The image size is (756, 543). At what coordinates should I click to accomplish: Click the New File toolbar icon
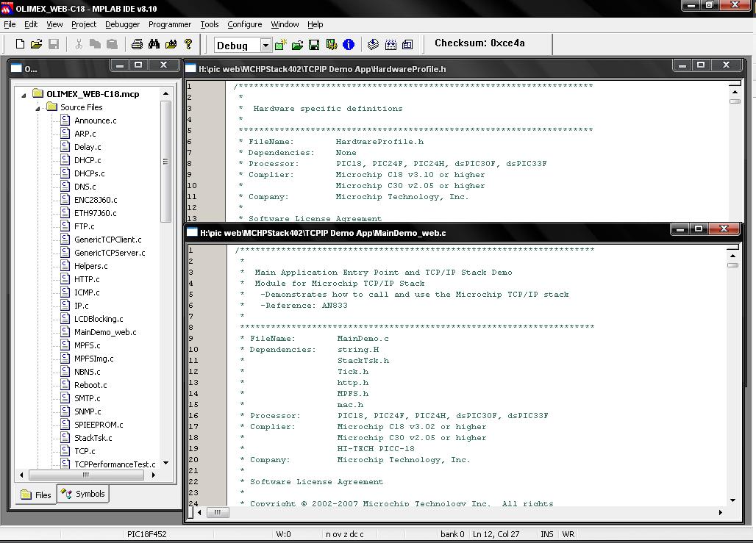pos(20,45)
